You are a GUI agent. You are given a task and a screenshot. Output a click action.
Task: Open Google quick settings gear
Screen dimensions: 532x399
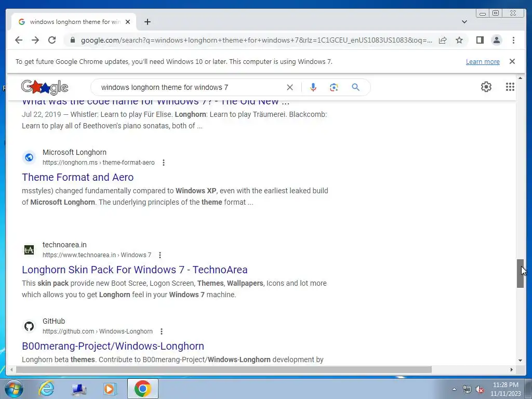pyautogui.click(x=486, y=87)
